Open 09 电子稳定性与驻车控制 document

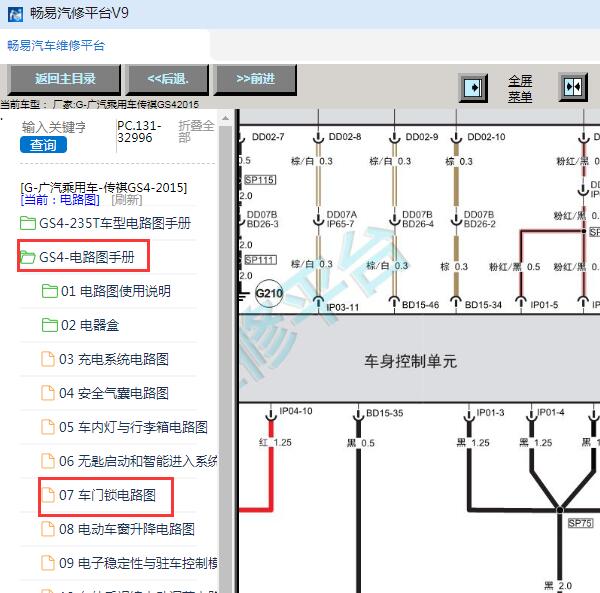click(138, 564)
